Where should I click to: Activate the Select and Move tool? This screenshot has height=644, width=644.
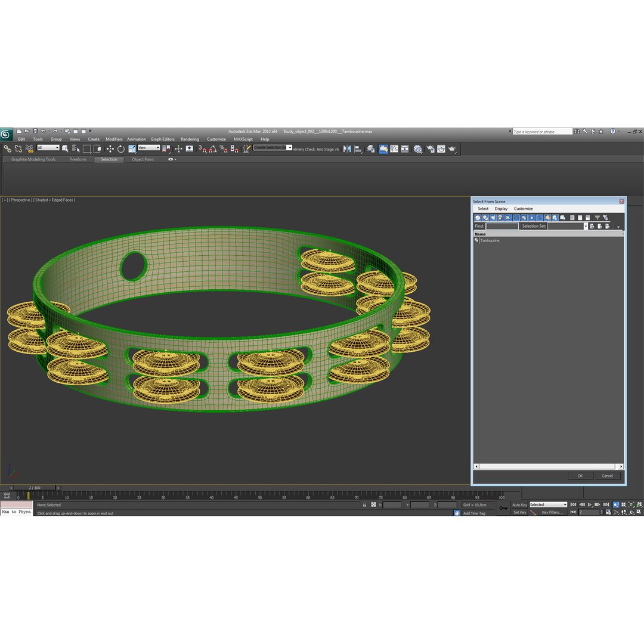click(x=110, y=148)
